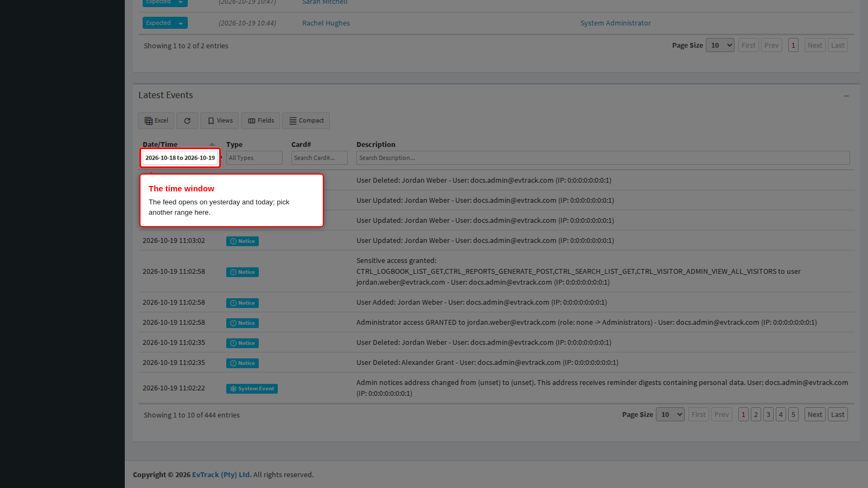Select the Administrator access GRANTED event text

point(586,323)
